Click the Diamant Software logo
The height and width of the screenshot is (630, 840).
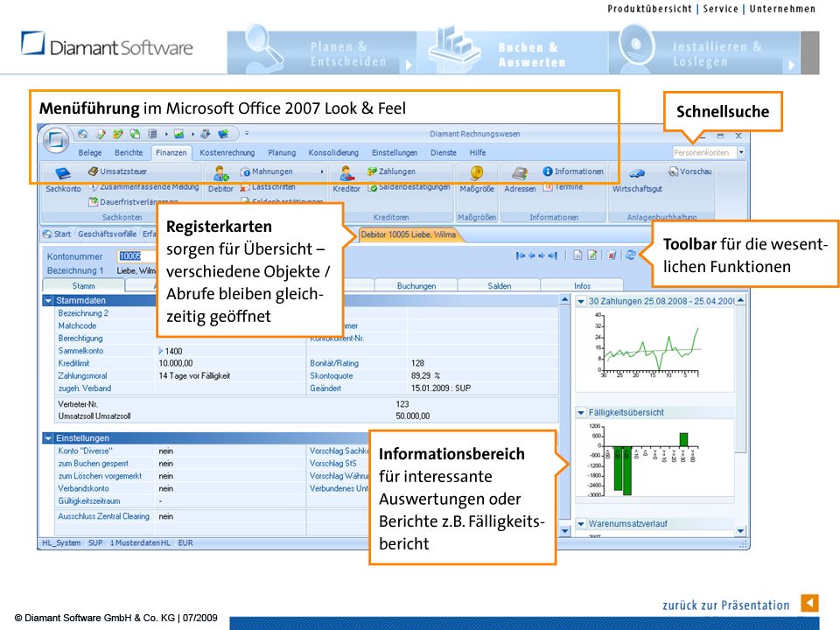coord(107,44)
